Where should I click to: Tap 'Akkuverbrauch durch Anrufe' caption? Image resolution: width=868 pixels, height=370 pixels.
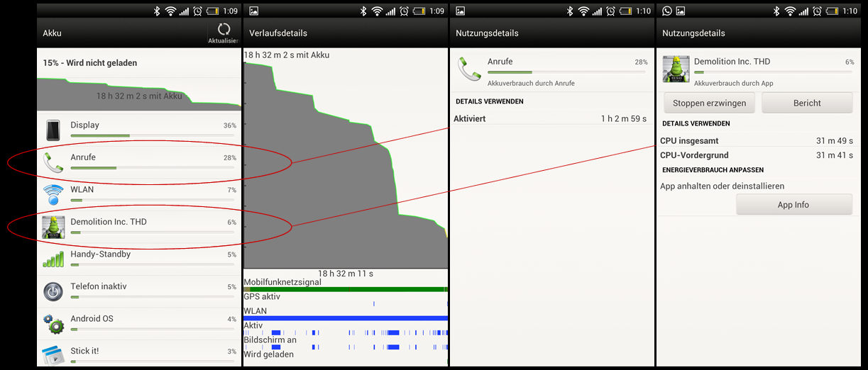pos(531,84)
